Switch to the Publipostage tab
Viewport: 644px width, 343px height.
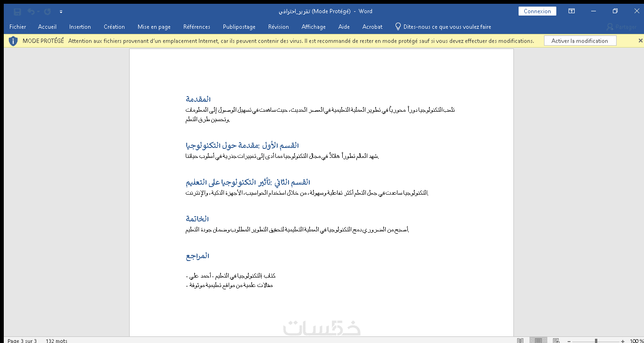coord(239,27)
